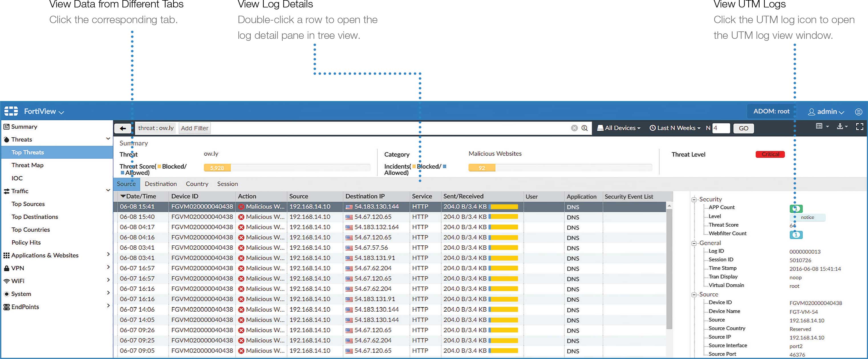Viewport: 868px width, 359px height.
Task: Collapse the General tree node
Action: point(694,243)
